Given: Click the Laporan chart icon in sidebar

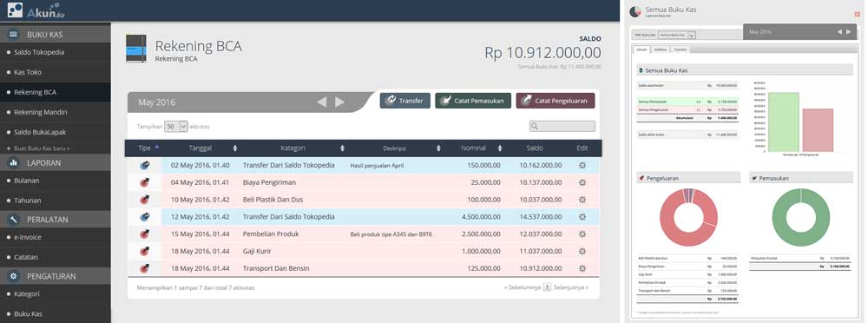Looking at the screenshot, I should (x=14, y=163).
